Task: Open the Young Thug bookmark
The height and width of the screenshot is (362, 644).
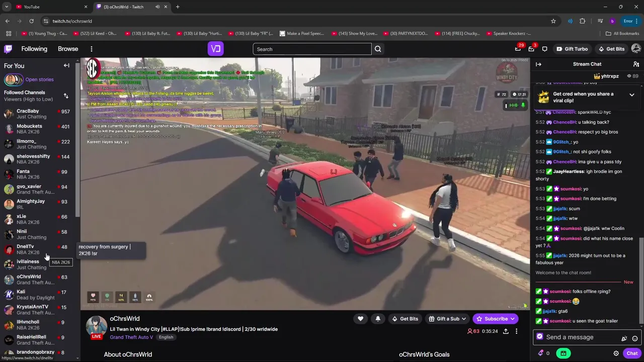Action: point(44,34)
